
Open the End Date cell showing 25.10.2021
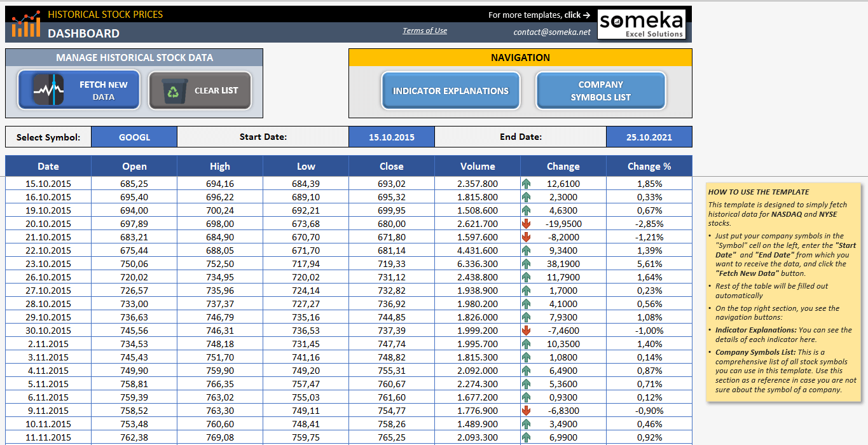click(649, 136)
